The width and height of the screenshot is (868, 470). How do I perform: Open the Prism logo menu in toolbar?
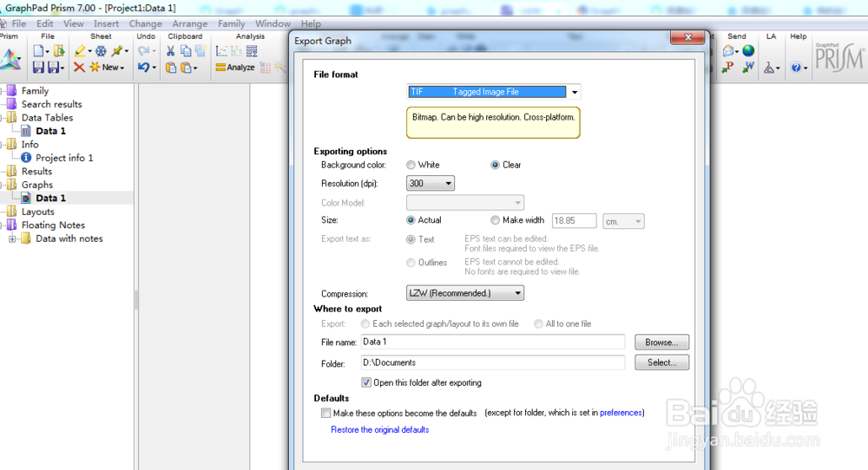click(10, 59)
